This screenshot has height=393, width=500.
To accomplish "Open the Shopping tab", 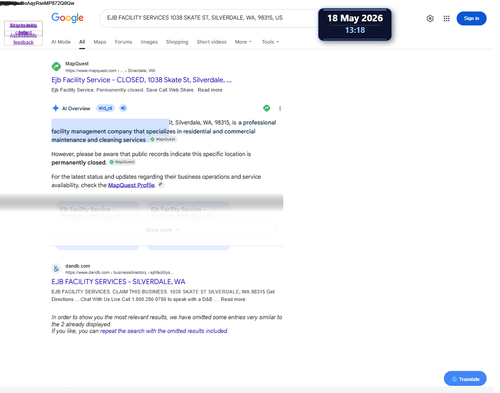I will click(x=177, y=42).
